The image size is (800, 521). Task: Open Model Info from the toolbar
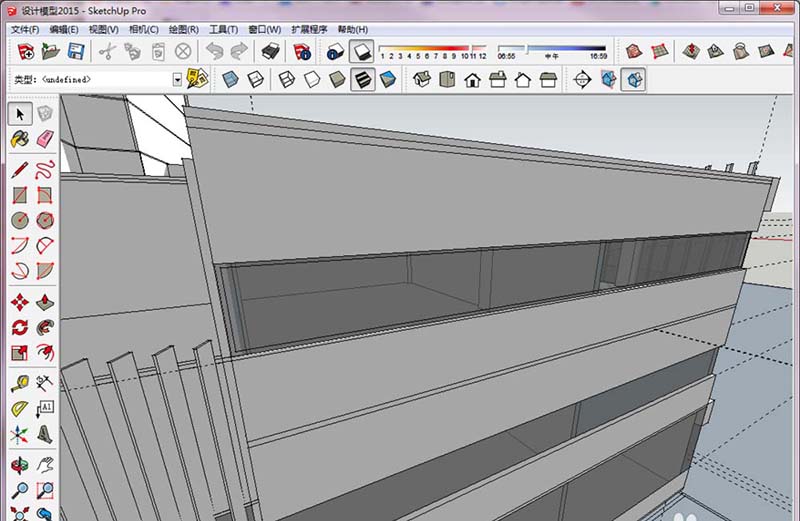tap(302, 52)
